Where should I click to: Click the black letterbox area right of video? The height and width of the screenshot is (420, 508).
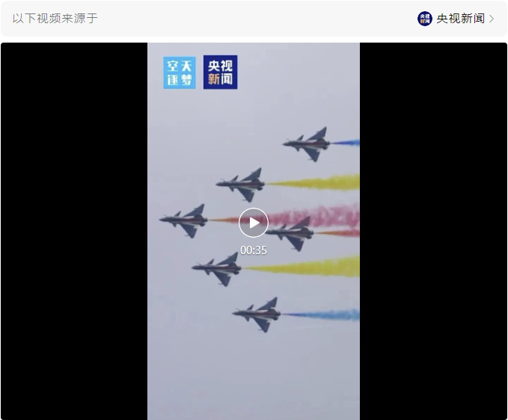pyautogui.click(x=433, y=231)
